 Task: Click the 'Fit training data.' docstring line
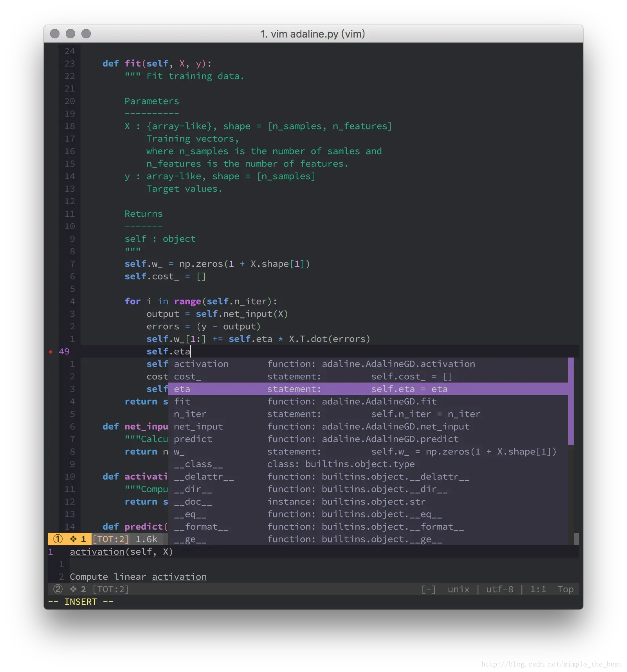(x=184, y=76)
